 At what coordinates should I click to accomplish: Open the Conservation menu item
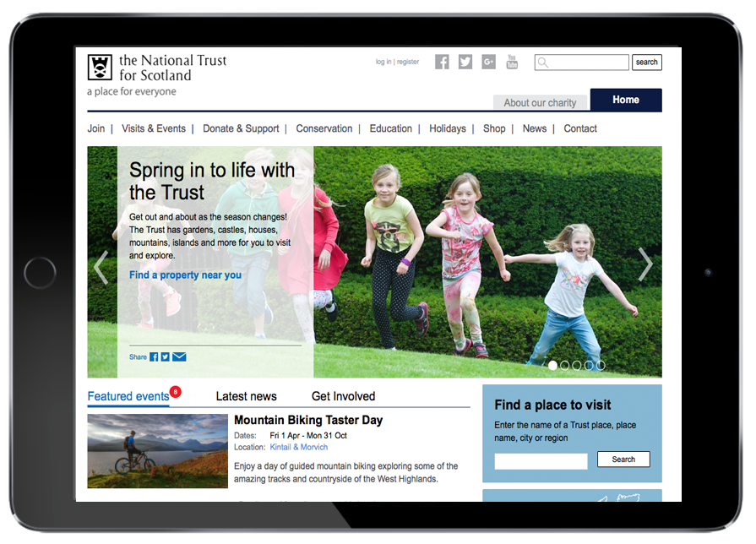point(324,128)
